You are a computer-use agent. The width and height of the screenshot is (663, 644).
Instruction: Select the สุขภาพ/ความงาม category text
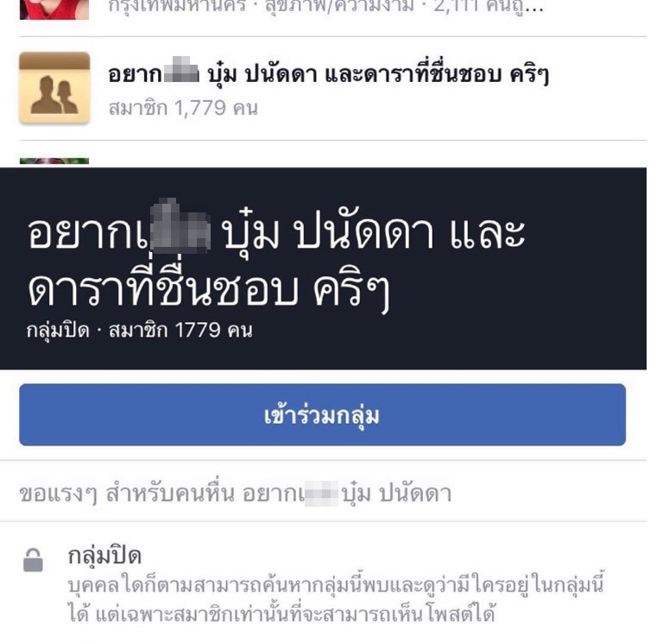[339, 6]
